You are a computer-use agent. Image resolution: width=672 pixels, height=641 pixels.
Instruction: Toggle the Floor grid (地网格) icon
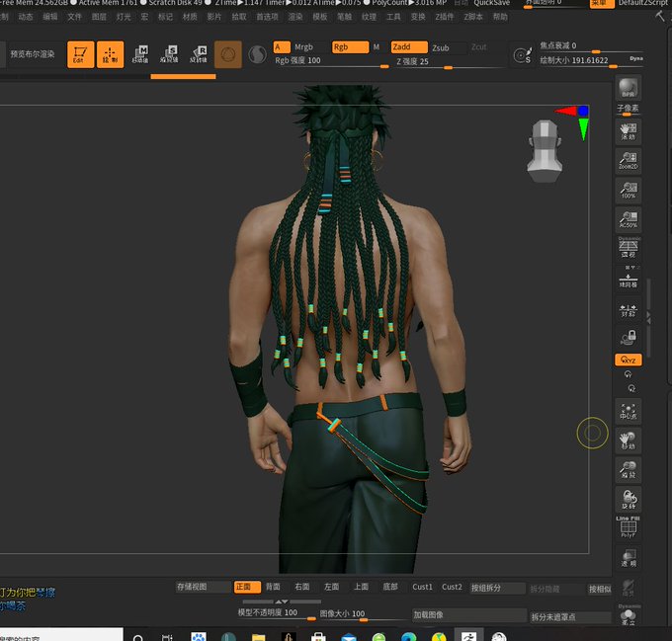[x=629, y=278]
